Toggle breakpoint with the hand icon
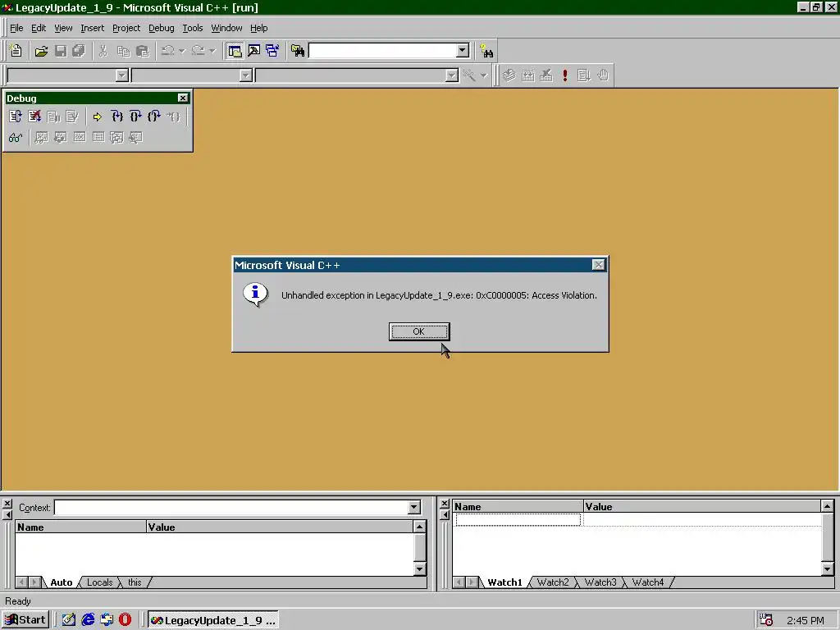Image resolution: width=840 pixels, height=630 pixels. [603, 75]
